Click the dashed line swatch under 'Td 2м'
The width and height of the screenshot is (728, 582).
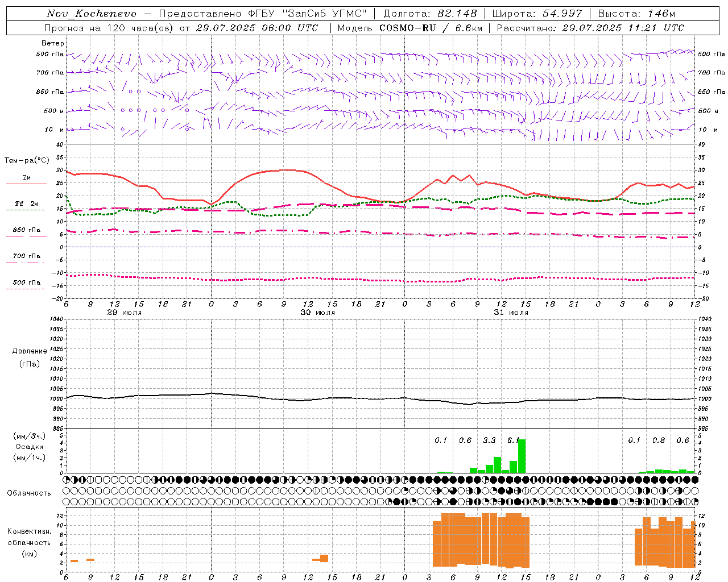point(26,210)
